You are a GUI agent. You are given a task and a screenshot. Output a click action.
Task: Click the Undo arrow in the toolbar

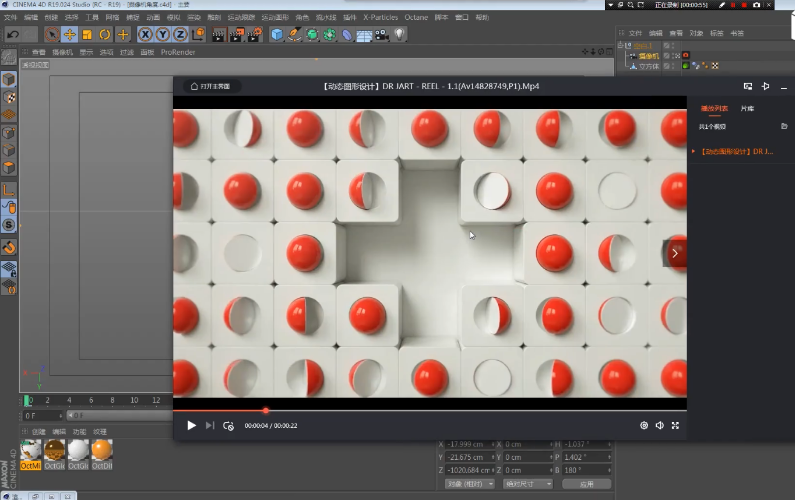(x=13, y=34)
